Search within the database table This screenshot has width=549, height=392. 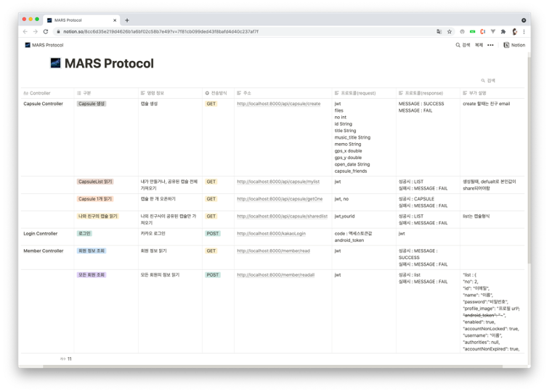pos(488,81)
